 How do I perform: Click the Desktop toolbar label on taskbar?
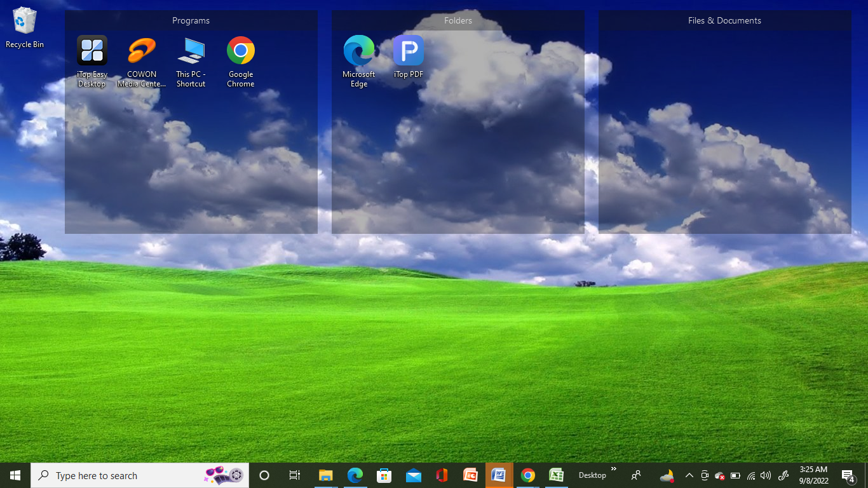point(592,475)
